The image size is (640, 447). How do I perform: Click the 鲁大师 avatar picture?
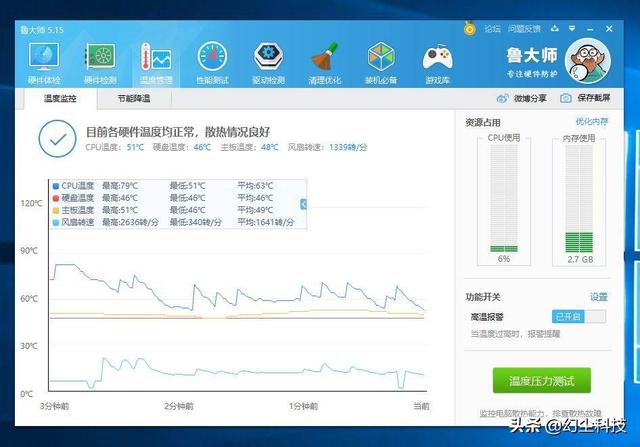[x=588, y=60]
